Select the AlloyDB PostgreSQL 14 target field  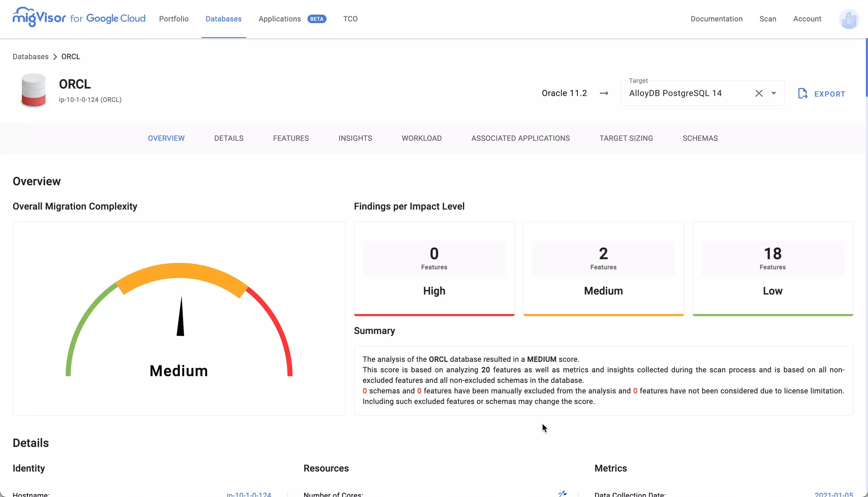702,93
